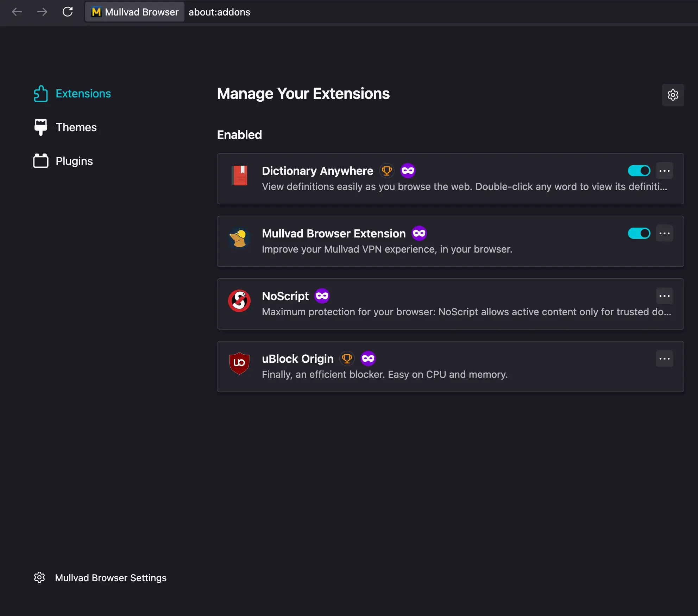
Task: Click the Mullvad Browser identity badge
Action: point(135,12)
